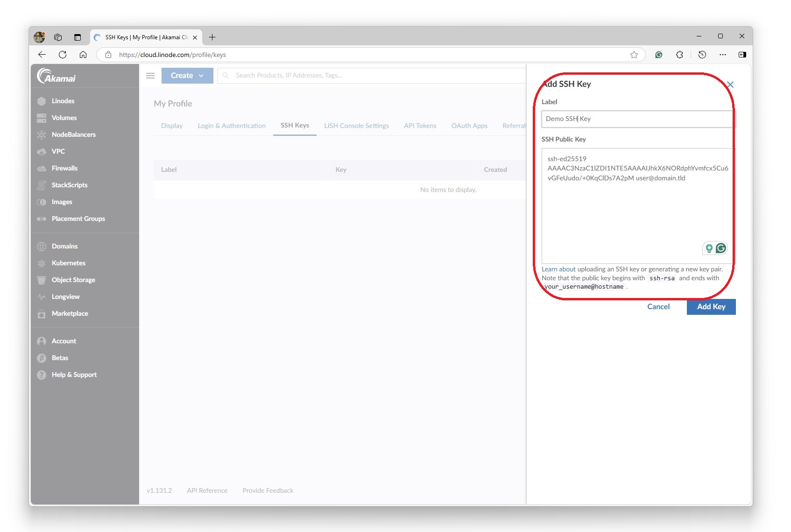The height and width of the screenshot is (532, 791).
Task: Open the Learn about link
Action: [558, 269]
